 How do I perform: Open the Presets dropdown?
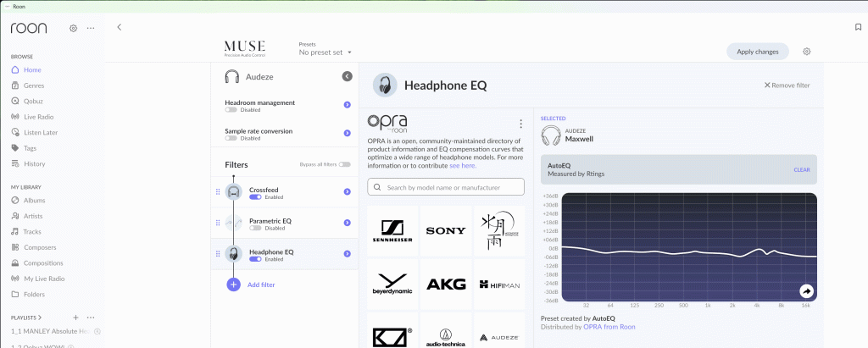325,52
